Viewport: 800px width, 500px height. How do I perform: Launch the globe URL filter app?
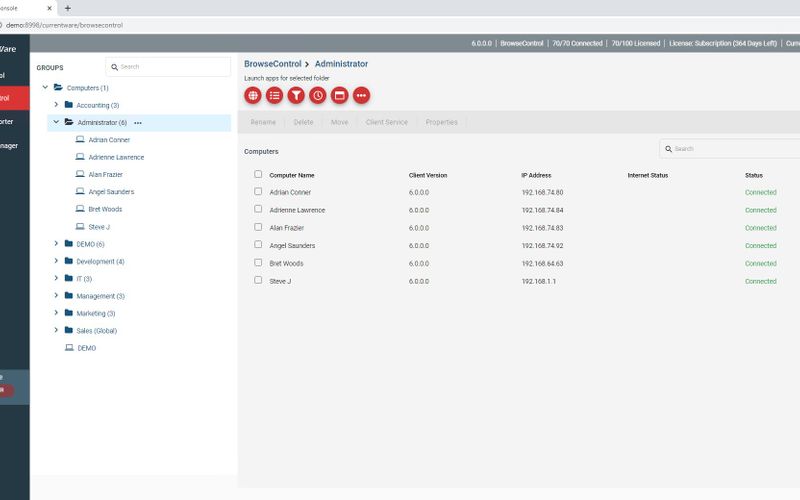(x=253, y=95)
